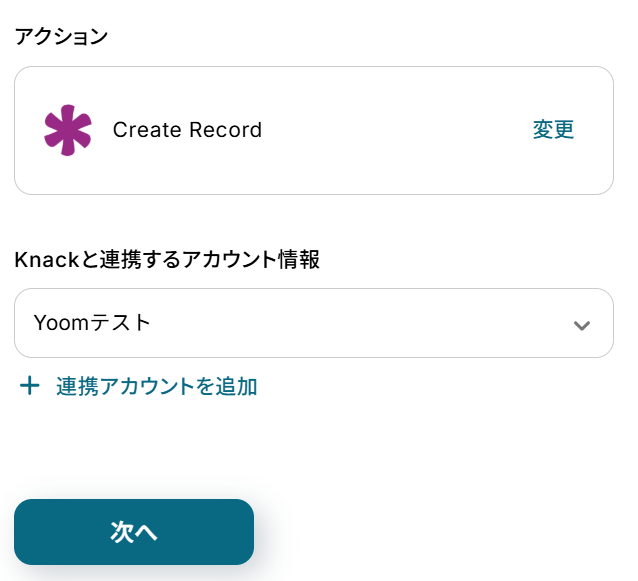638x581 pixels.
Task: Click the purple Knack asterisk icon
Action: [x=68, y=130]
